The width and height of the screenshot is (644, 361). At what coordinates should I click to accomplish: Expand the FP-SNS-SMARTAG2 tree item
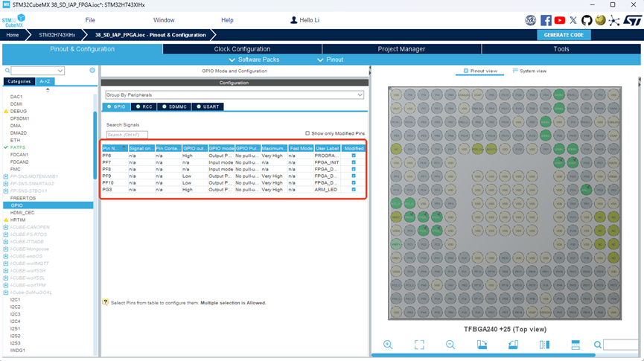click(x=6, y=184)
